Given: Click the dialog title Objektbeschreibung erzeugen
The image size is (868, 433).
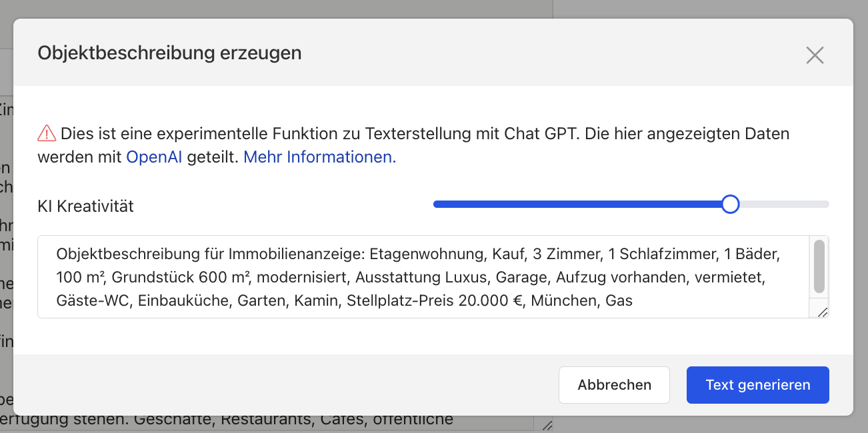Looking at the screenshot, I should 169,53.
